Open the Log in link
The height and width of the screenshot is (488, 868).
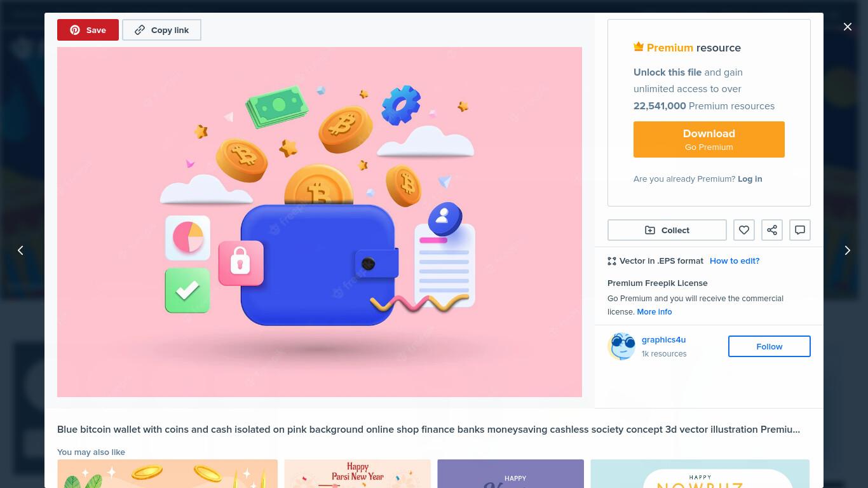coord(750,179)
